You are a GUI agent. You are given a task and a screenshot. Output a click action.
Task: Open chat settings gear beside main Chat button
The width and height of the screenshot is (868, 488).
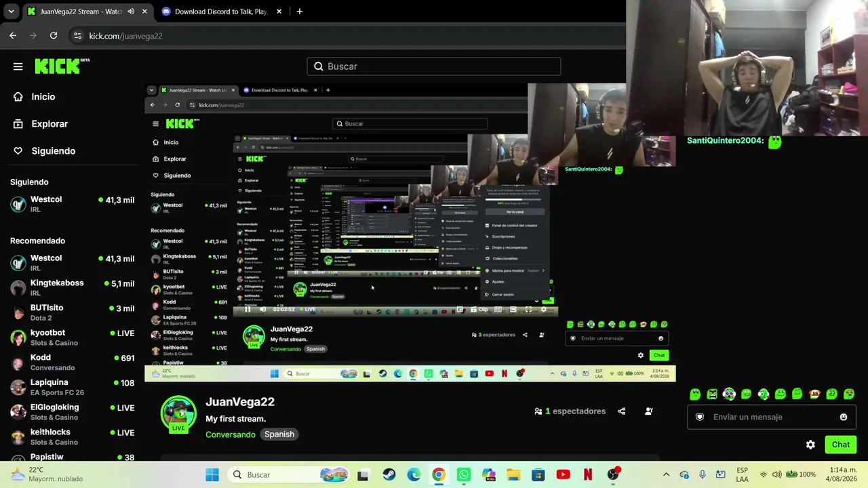pos(810,445)
